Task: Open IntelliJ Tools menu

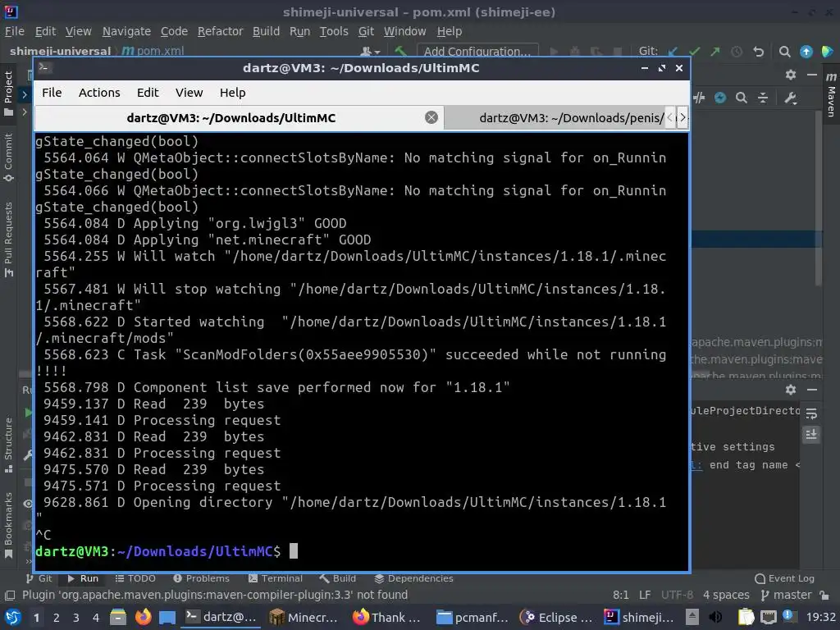Action: (334, 32)
